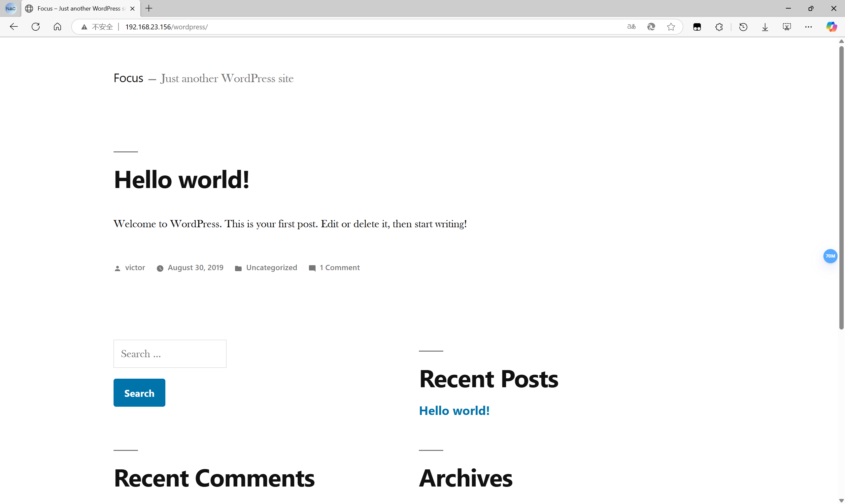Restore down the browser window

[x=811, y=9]
